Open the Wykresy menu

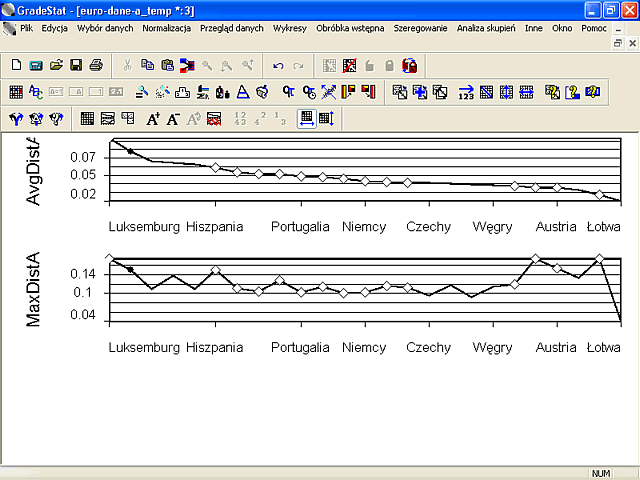click(x=290, y=28)
